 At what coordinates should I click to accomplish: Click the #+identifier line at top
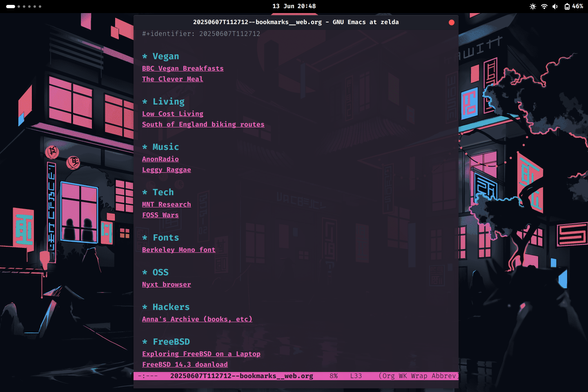[201, 34]
